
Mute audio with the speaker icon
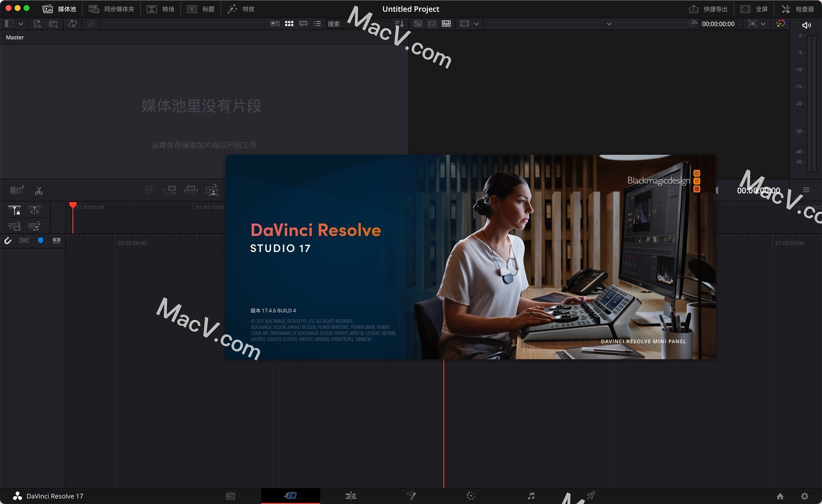pyautogui.click(x=806, y=25)
